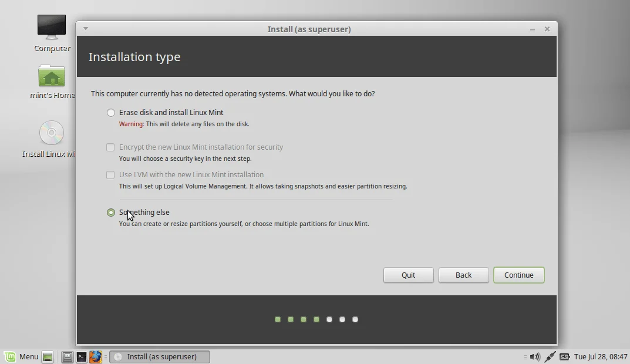Focus the Install (as superuser) taskbar entry

tap(159, 356)
